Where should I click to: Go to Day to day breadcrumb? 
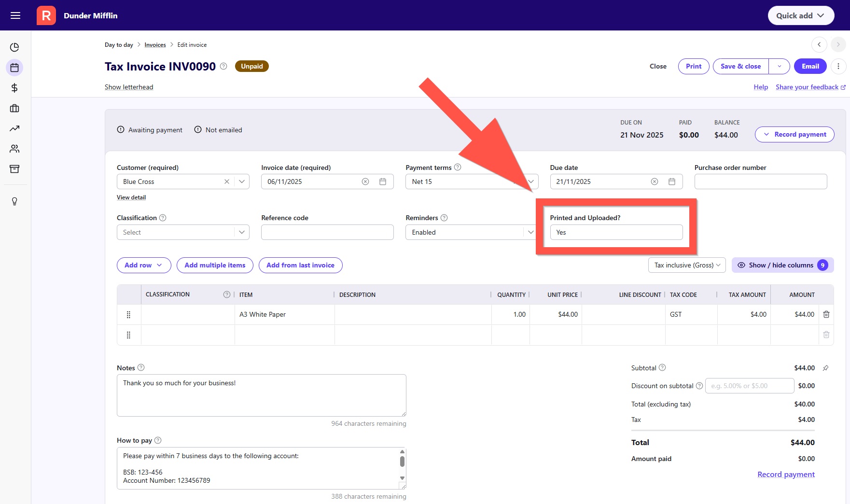pyautogui.click(x=119, y=45)
